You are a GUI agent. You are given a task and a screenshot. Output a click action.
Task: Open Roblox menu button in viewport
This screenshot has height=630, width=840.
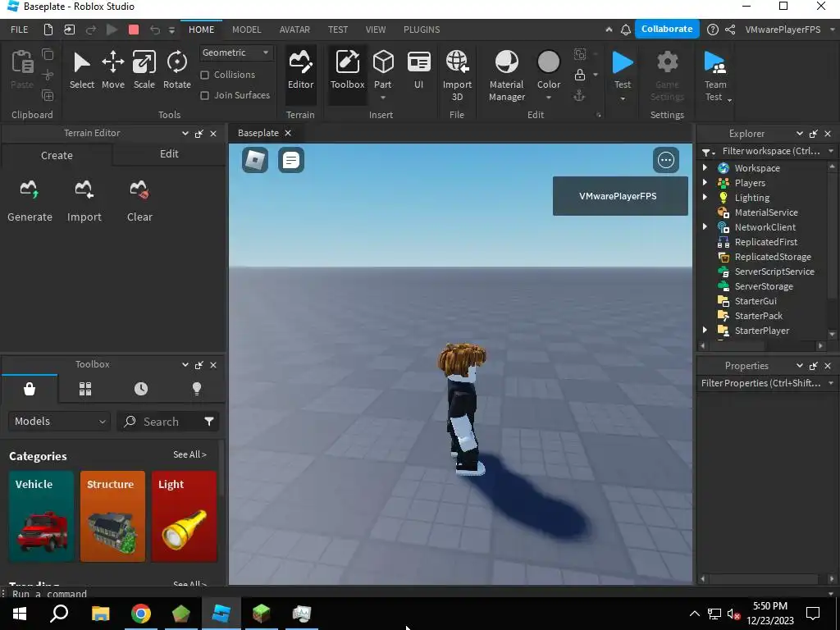pos(255,160)
